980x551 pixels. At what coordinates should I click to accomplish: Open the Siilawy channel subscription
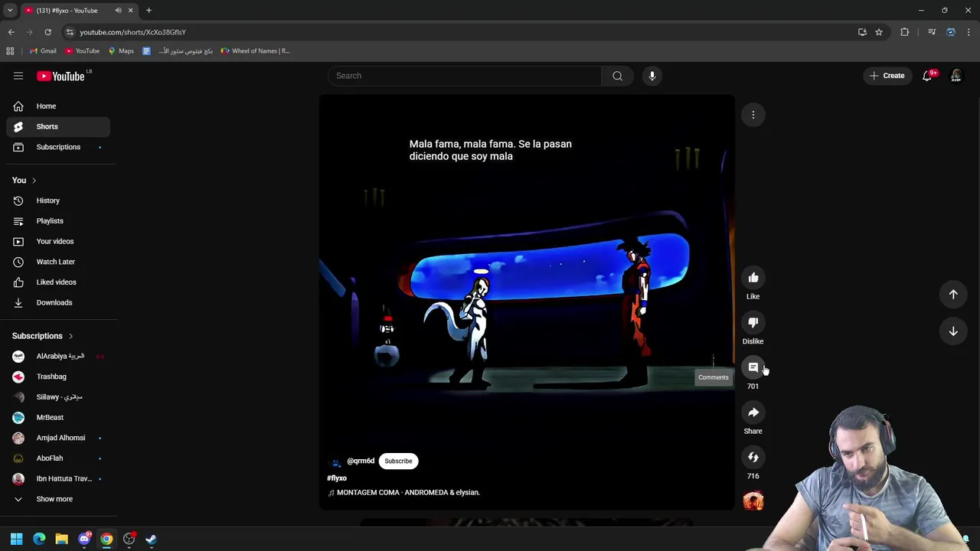coord(58,397)
